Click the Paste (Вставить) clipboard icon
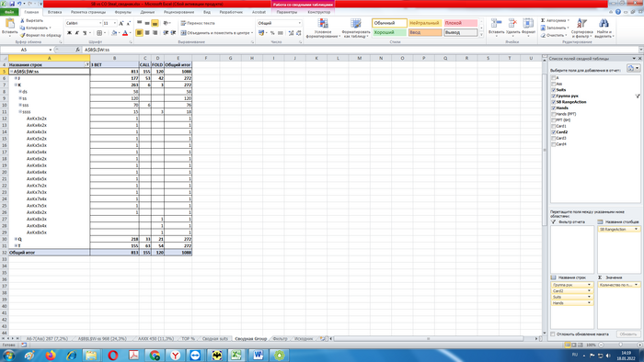This screenshot has height=362, width=644. [9, 24]
